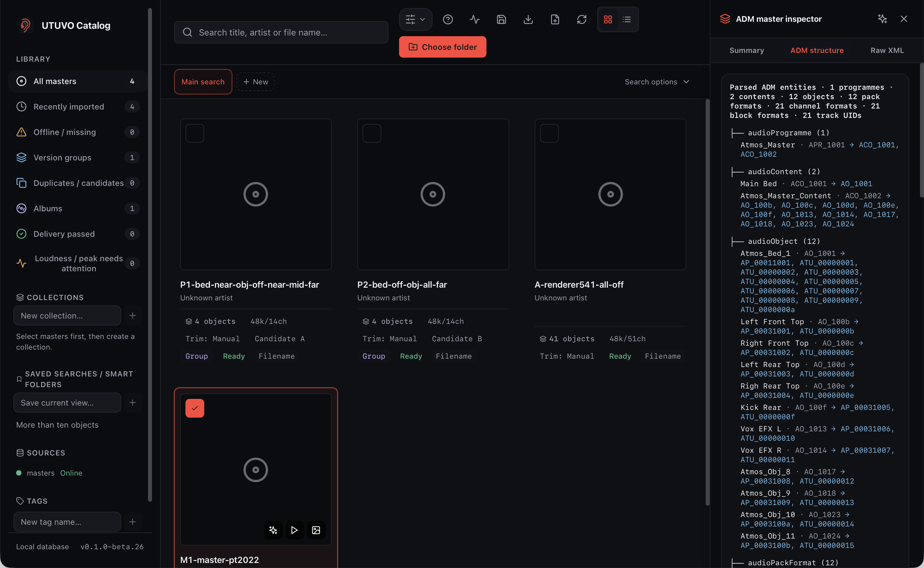Click the help question mark icon
The width and height of the screenshot is (924, 568).
448,19
